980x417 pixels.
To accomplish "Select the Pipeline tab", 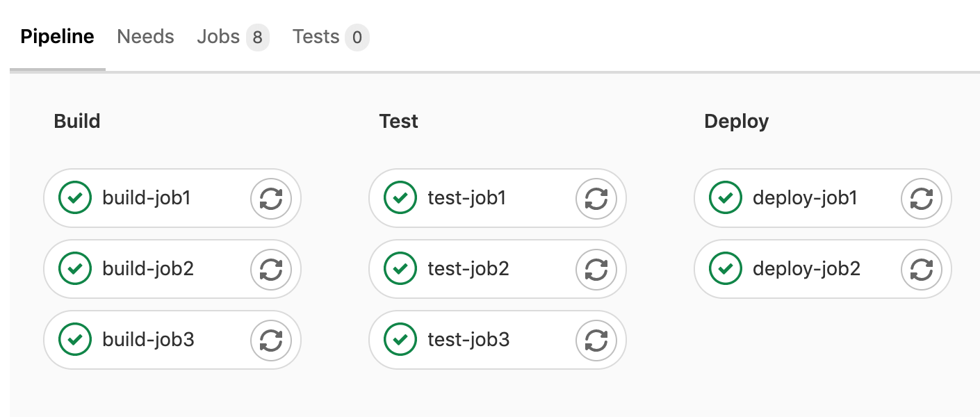I will tap(57, 37).
